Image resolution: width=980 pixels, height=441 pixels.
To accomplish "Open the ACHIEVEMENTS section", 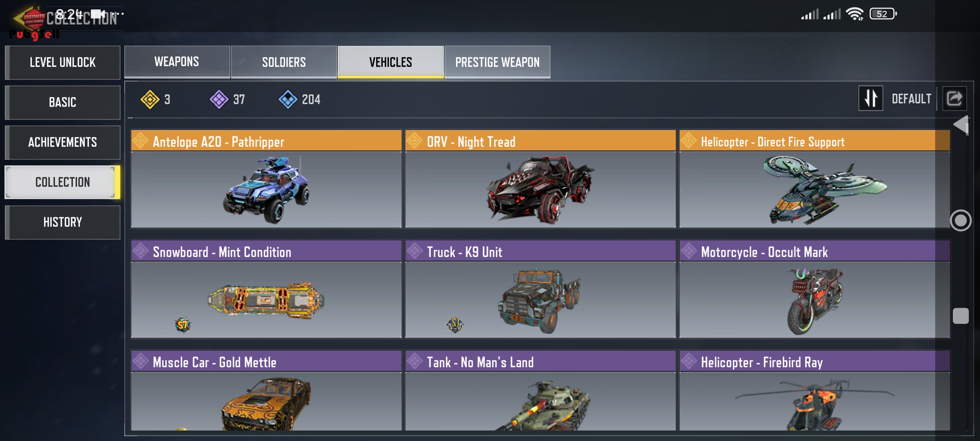I will pyautogui.click(x=63, y=142).
